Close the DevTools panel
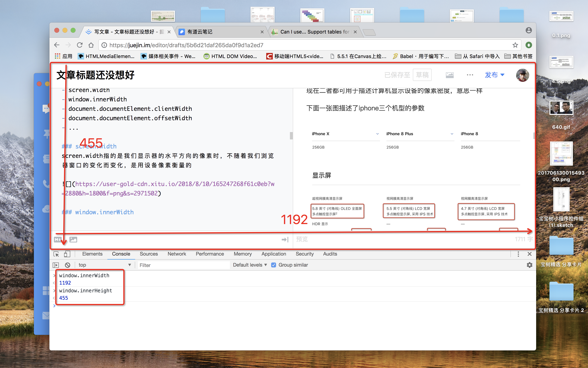588x368 pixels. click(530, 254)
